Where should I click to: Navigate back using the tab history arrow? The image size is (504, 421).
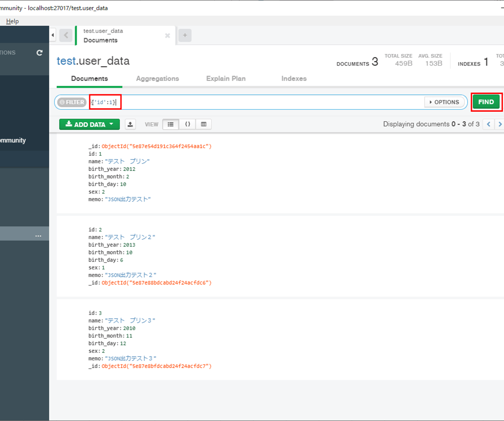[x=66, y=35]
